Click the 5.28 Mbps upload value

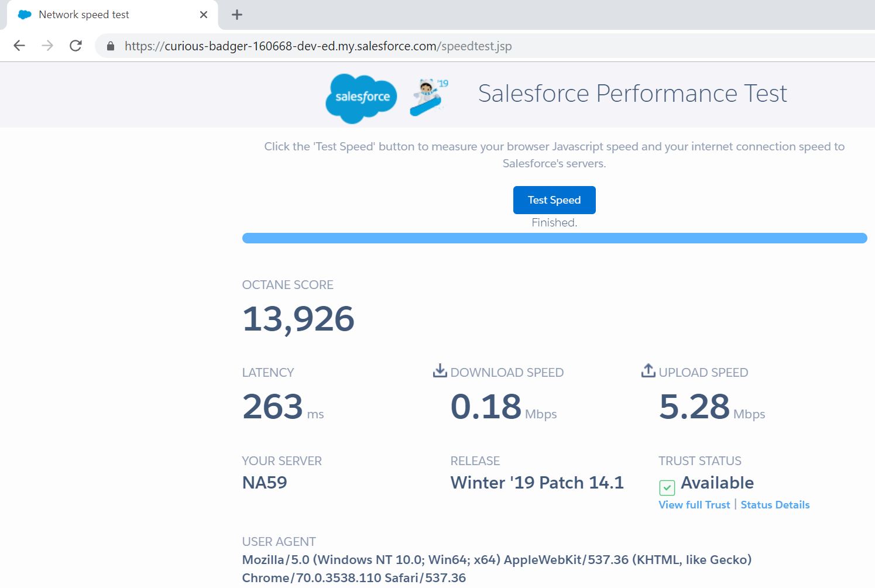712,407
